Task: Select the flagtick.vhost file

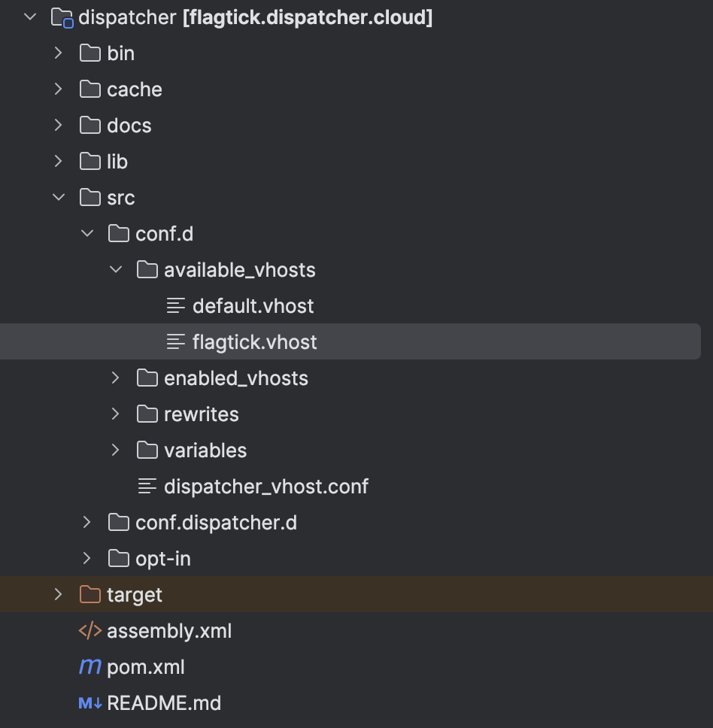Action: [254, 342]
